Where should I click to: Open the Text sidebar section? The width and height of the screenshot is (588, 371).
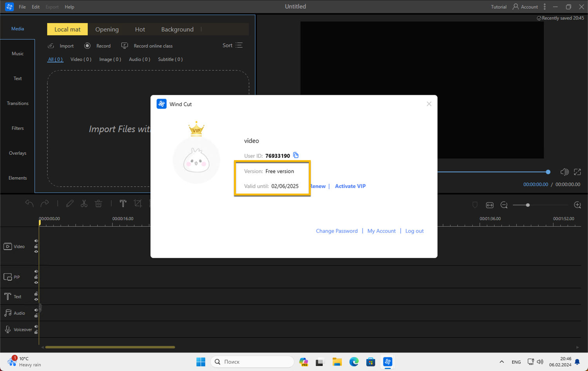[x=18, y=78]
